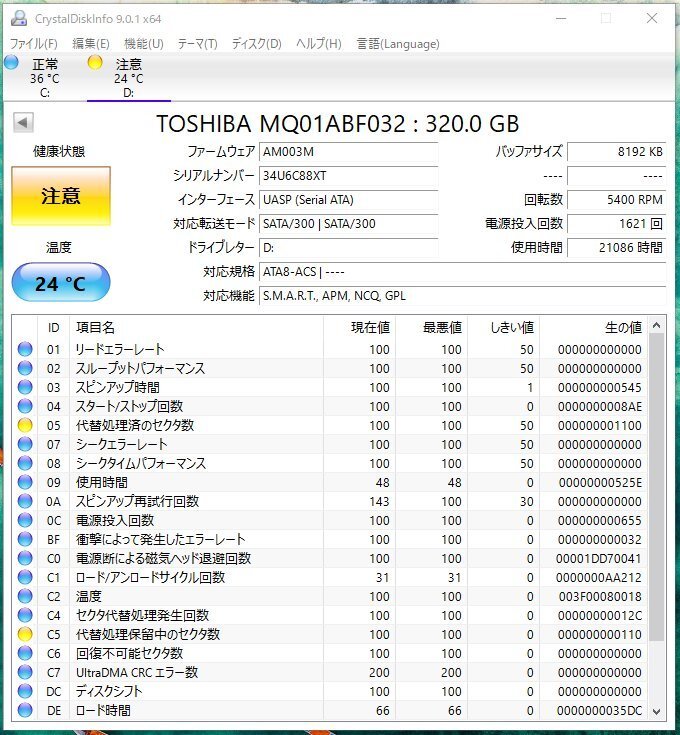Click the yellow status circle for drive D:
This screenshot has height=735, width=680.
click(x=95, y=62)
